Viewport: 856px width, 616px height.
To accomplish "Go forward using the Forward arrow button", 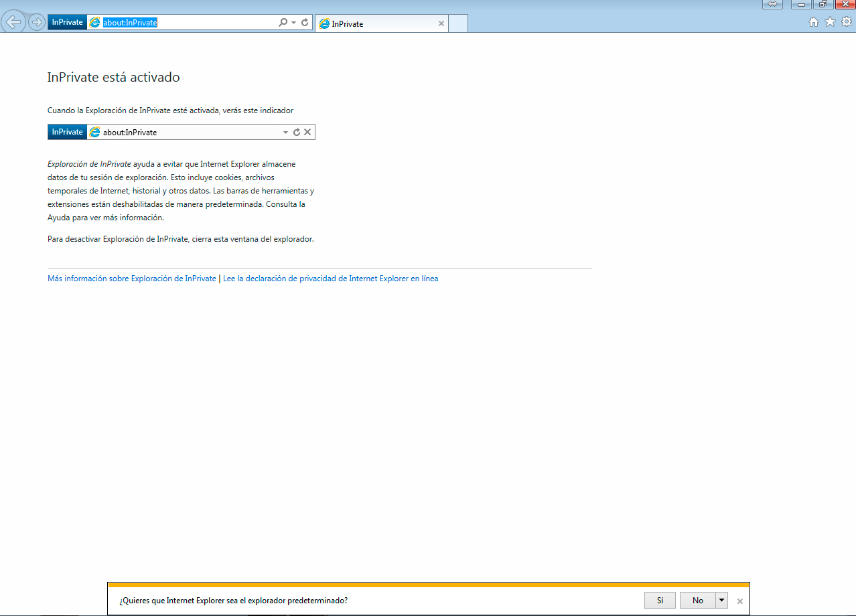I will pos(36,22).
